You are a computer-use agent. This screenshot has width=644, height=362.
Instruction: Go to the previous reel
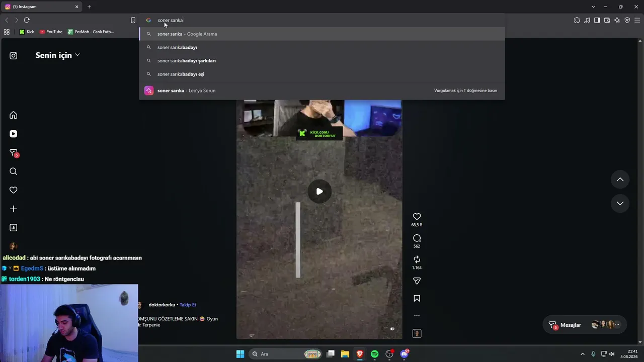coord(620,179)
